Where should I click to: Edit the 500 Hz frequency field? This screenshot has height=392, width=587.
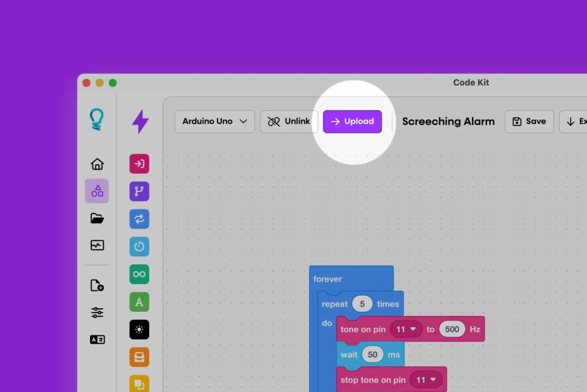(452, 329)
